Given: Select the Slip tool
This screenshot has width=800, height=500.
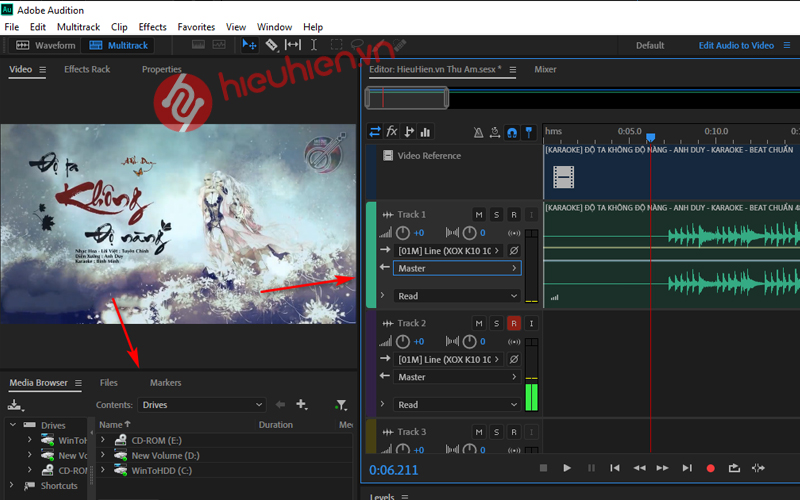Looking at the screenshot, I should click(292, 45).
